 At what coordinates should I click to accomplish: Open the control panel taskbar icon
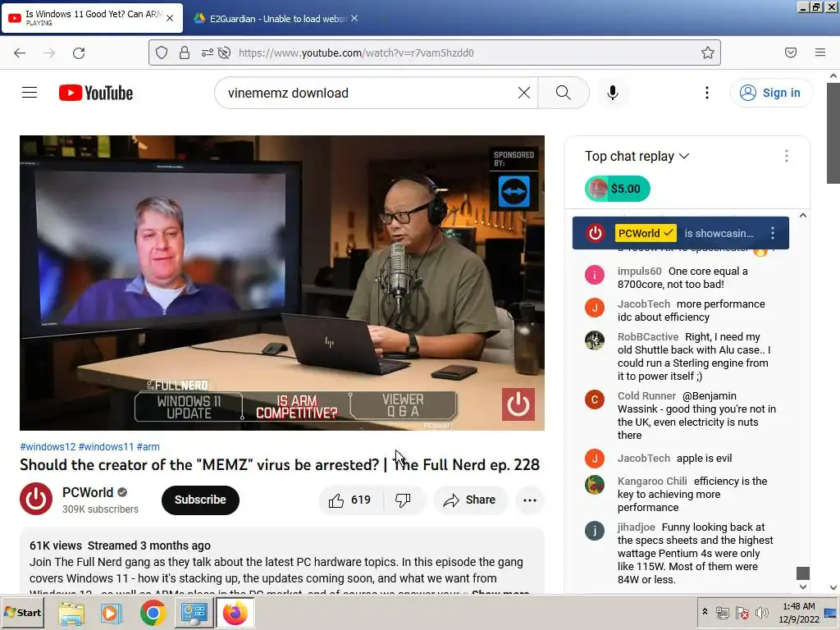click(194, 614)
